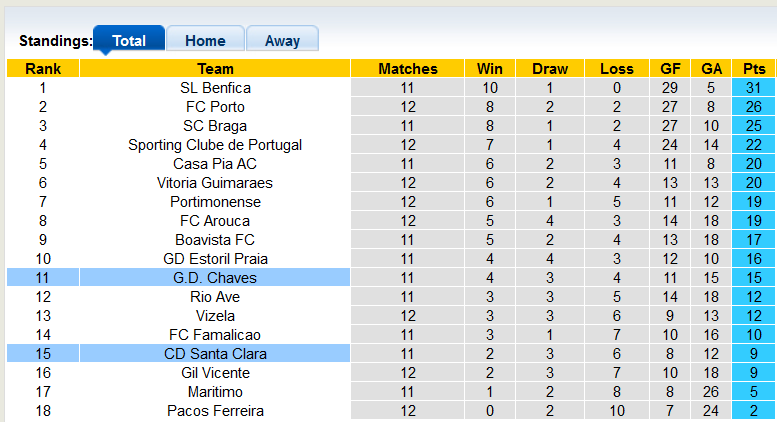Image resolution: width=777 pixels, height=422 pixels.
Task: Select SC Braga in the standings
Action: point(215,126)
